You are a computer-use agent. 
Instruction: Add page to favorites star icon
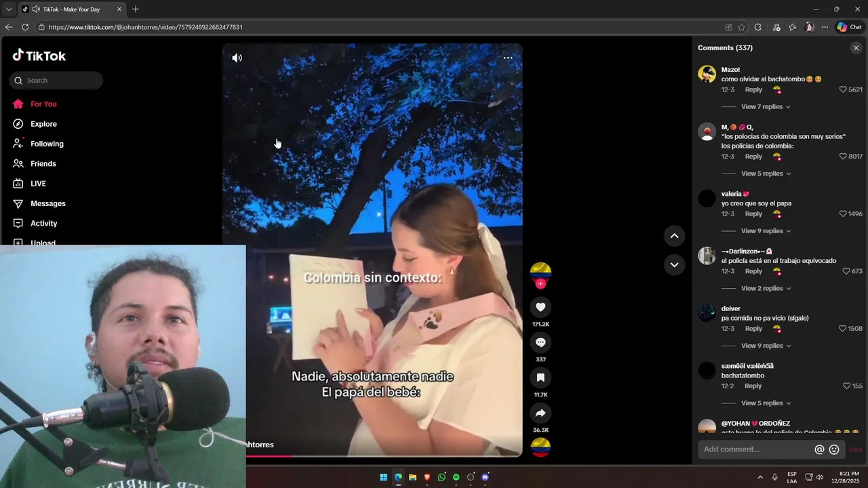coord(742,27)
